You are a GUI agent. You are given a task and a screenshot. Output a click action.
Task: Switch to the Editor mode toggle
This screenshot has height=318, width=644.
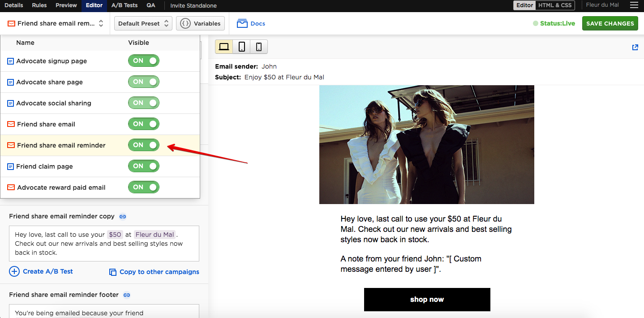[524, 5]
